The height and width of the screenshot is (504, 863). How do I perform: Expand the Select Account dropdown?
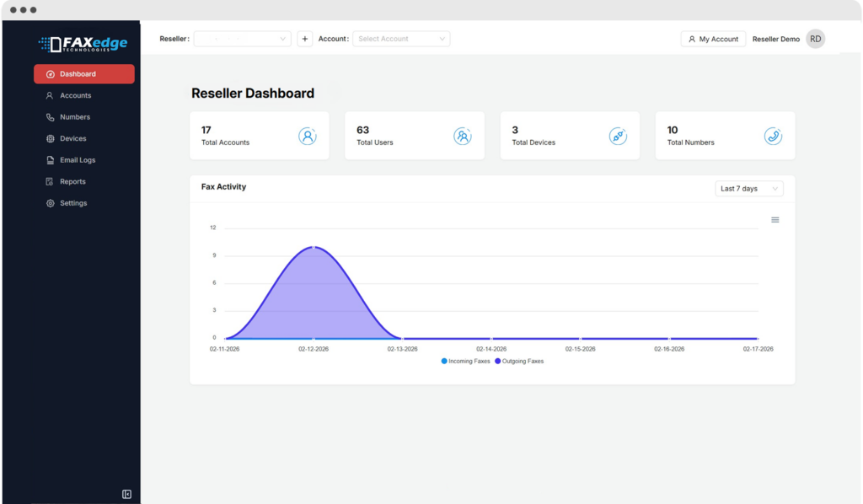(x=401, y=39)
